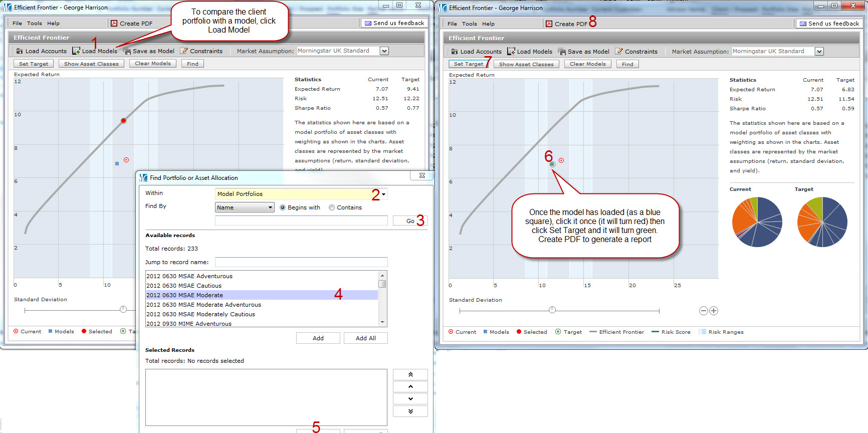Move selected record up one position

click(410, 387)
